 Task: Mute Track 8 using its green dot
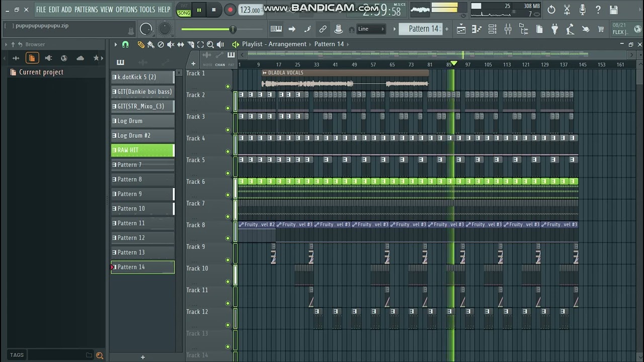coord(228,238)
